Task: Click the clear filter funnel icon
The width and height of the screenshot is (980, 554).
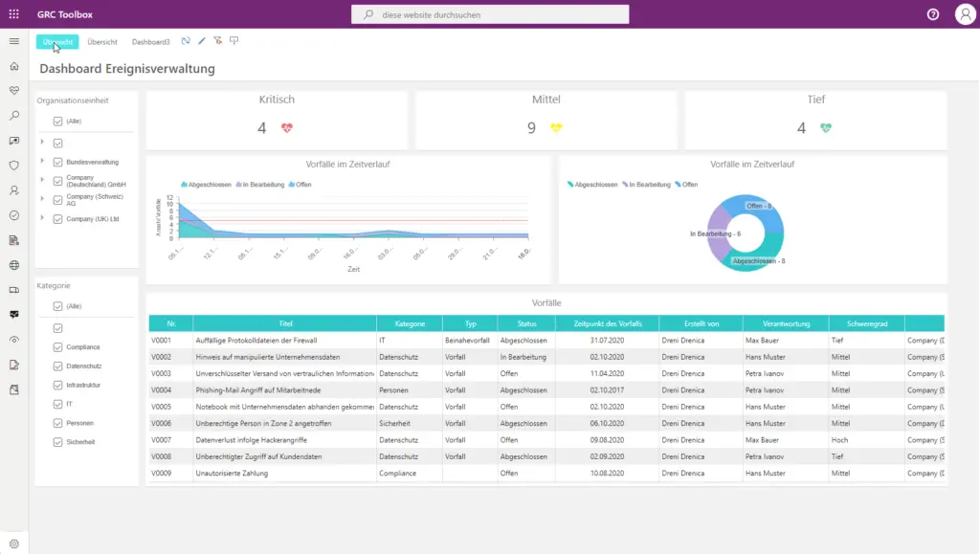Action: pos(218,41)
